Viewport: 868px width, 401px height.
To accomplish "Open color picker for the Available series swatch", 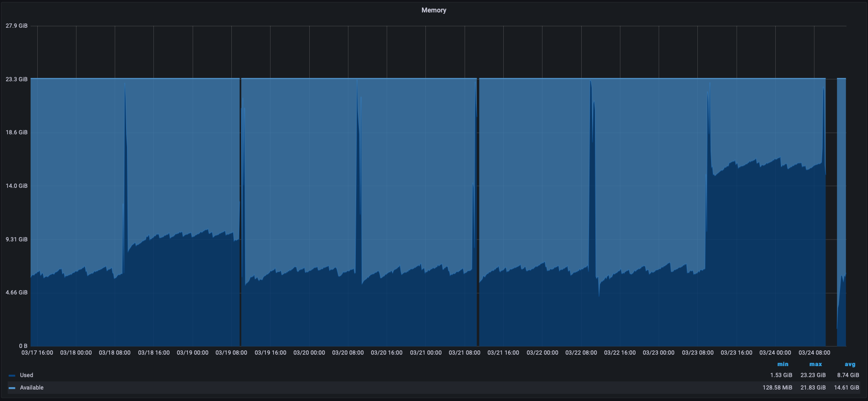I will click(x=12, y=388).
